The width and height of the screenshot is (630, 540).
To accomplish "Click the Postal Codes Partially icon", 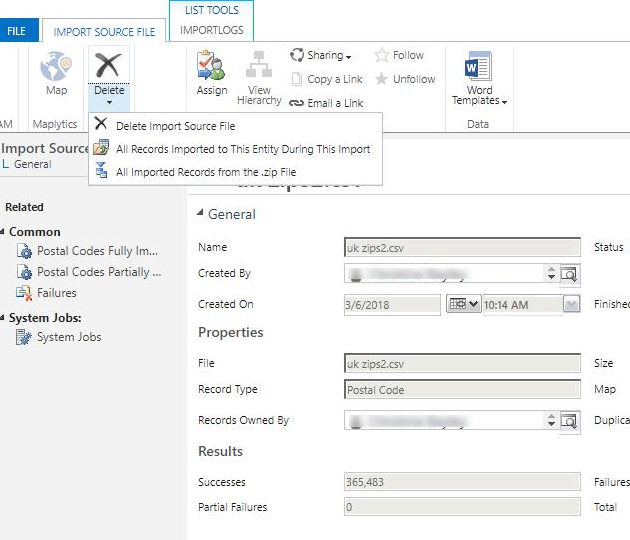I will point(24,272).
